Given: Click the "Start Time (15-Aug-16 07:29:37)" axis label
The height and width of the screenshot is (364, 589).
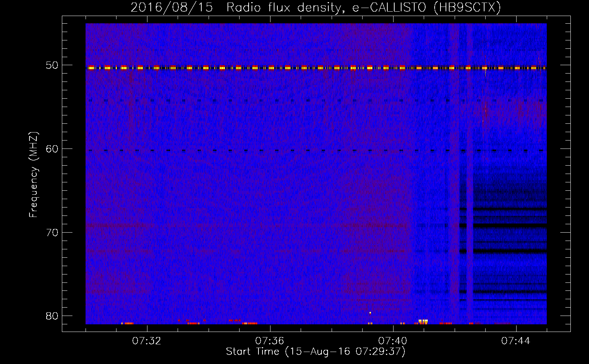Looking at the screenshot, I should click(316, 352).
